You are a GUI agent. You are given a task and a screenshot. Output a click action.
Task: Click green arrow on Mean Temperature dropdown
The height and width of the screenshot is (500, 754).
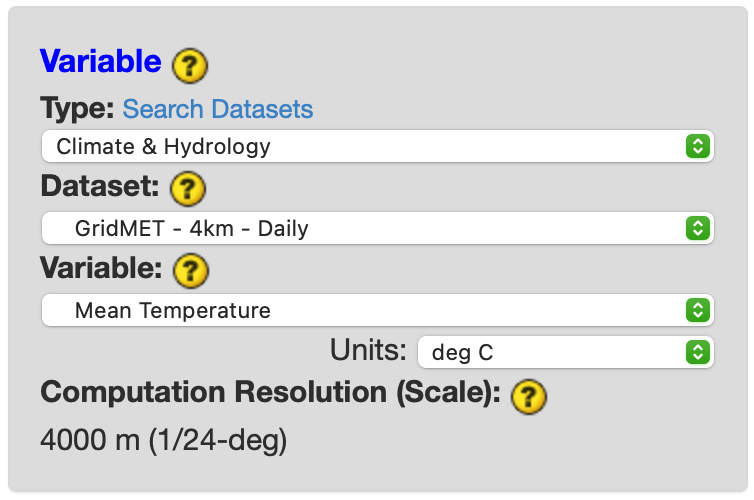697,311
